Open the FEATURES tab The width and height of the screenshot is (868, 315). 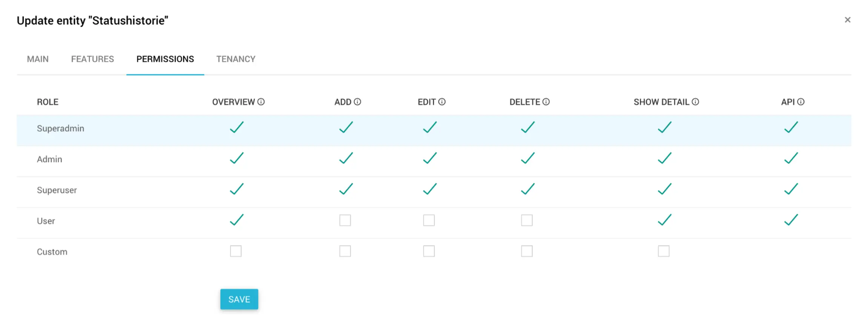point(92,59)
